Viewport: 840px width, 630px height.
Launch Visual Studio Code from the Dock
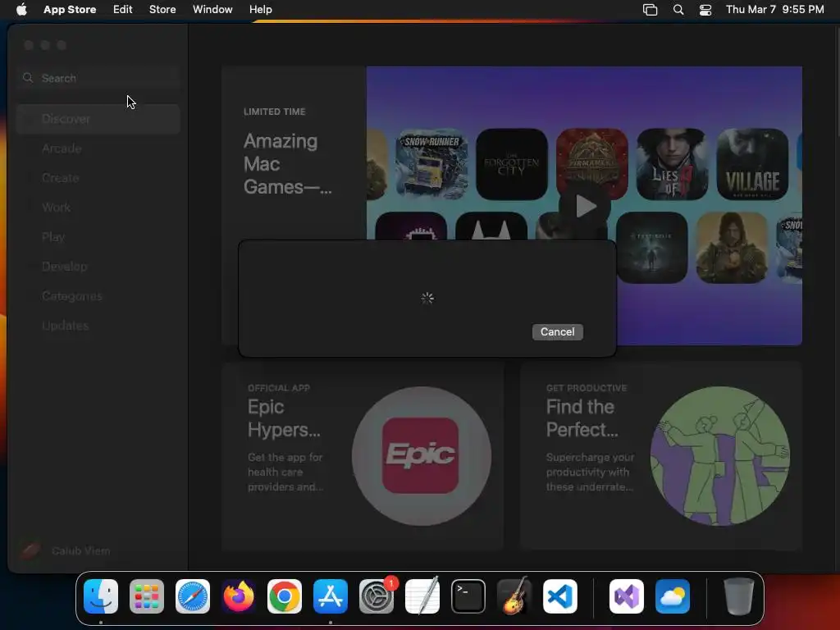pyautogui.click(x=559, y=596)
